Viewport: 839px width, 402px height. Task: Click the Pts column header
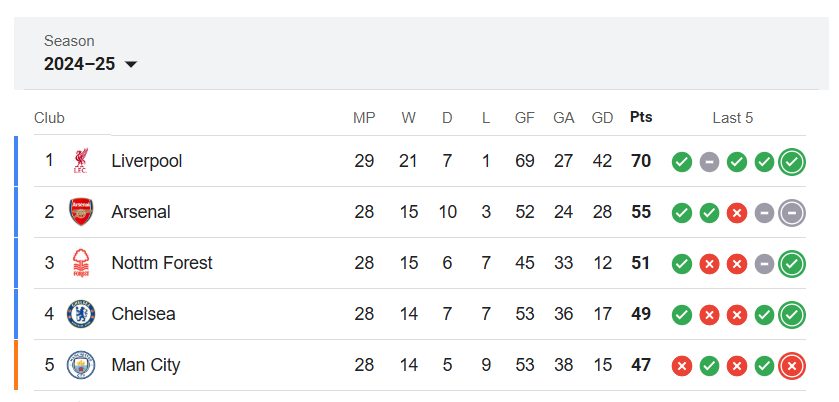point(641,117)
